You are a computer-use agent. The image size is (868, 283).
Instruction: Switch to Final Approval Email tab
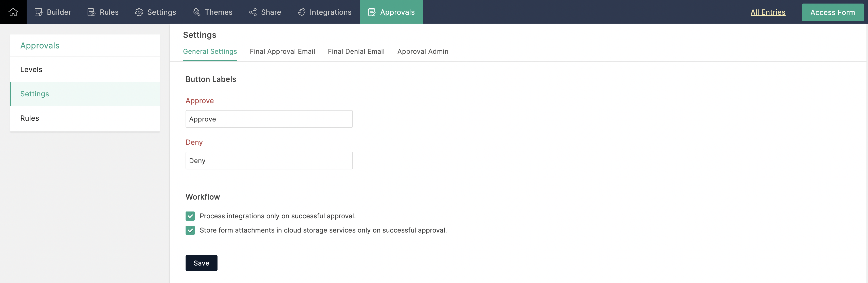(x=282, y=51)
